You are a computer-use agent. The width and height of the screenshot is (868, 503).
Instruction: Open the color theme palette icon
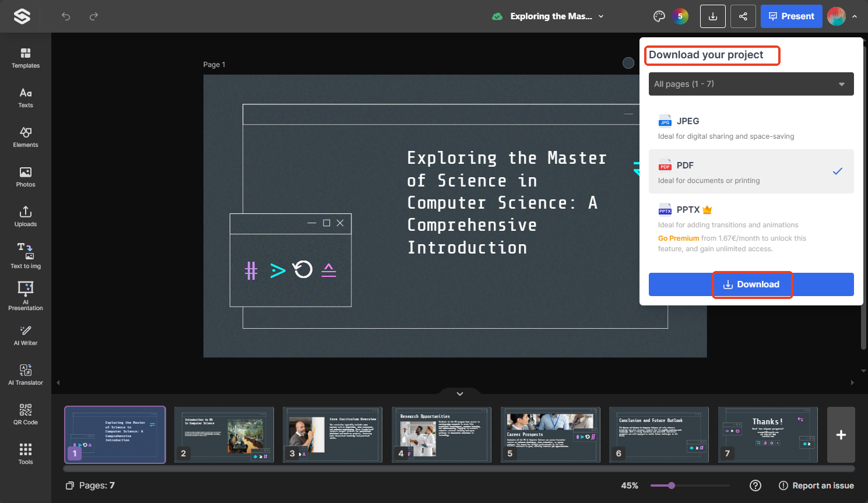tap(659, 16)
